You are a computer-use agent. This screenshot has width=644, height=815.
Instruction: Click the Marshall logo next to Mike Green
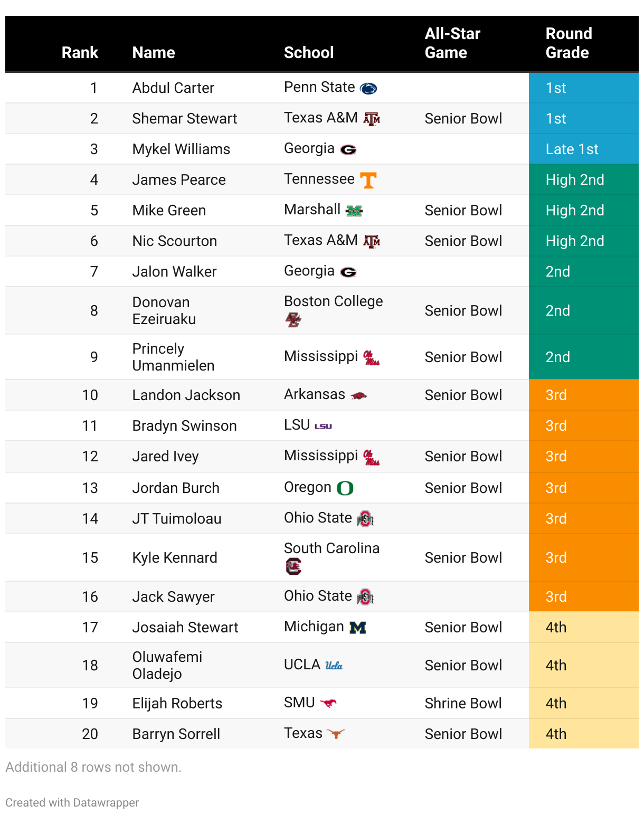[x=354, y=211]
